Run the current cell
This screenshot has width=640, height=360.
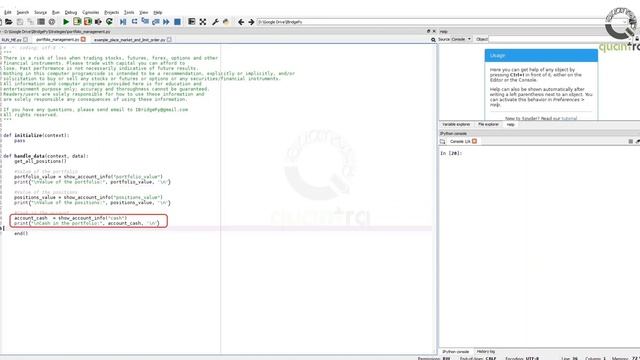coord(77,22)
